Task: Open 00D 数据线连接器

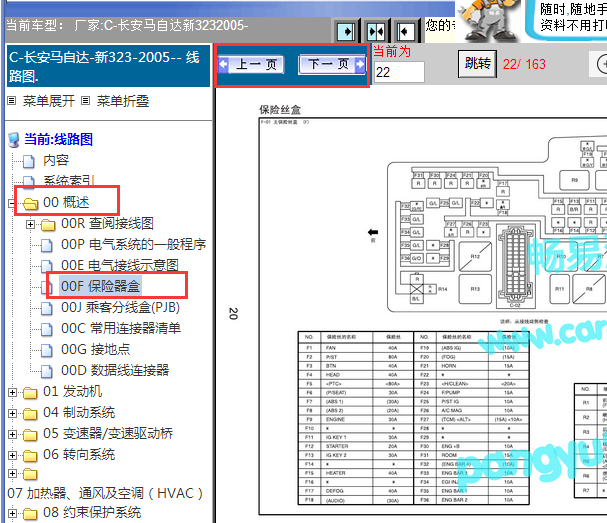Action: [x=115, y=370]
